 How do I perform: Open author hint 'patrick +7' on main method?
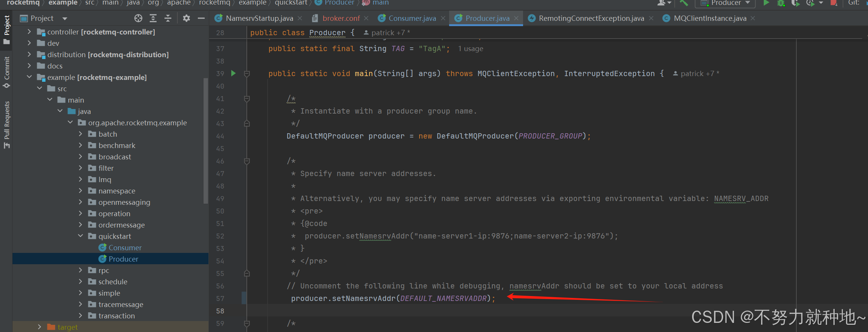(696, 73)
